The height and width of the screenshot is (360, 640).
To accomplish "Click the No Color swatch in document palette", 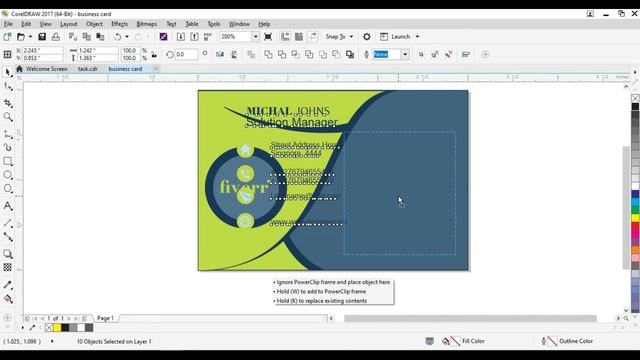I will coord(49,327).
